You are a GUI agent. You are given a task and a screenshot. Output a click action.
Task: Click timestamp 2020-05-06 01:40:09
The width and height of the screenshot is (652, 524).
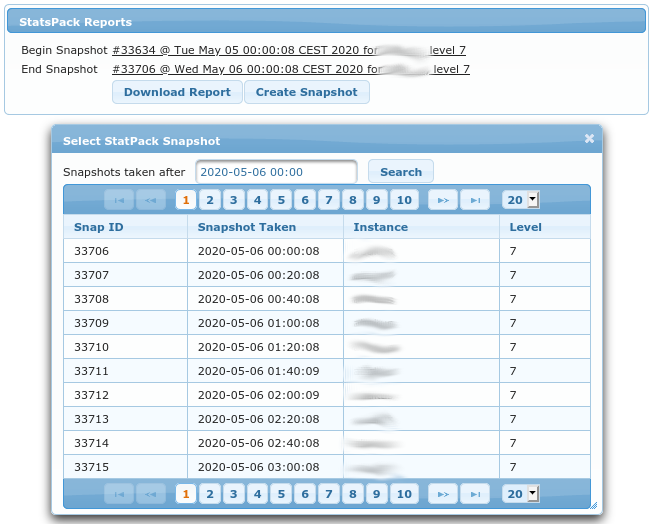tap(259, 371)
